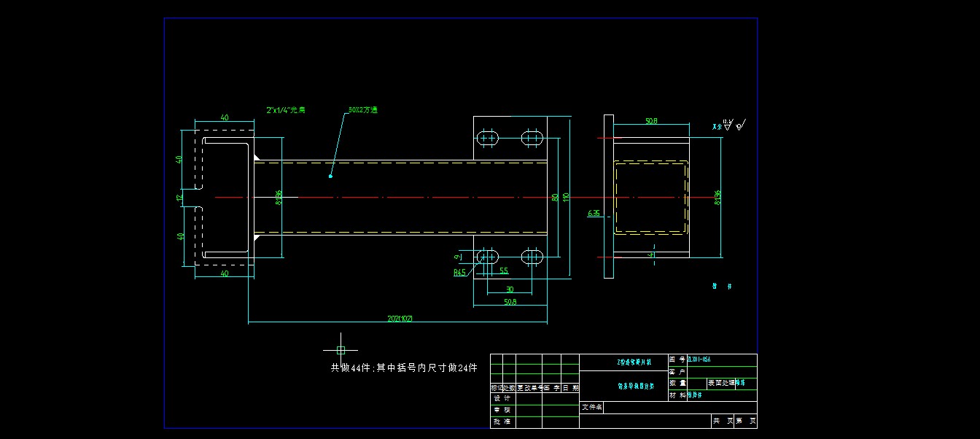
Task: Select the 表面处理 label
Action: click(x=721, y=382)
